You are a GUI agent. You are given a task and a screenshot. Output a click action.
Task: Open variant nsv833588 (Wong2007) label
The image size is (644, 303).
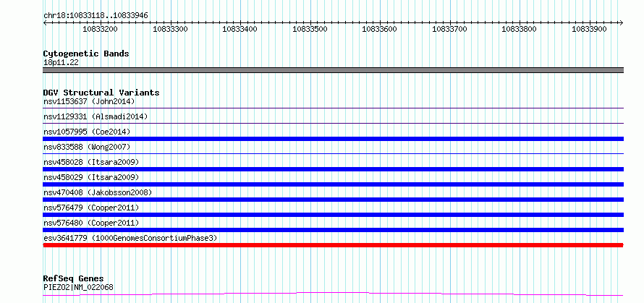pyautogui.click(x=87, y=147)
